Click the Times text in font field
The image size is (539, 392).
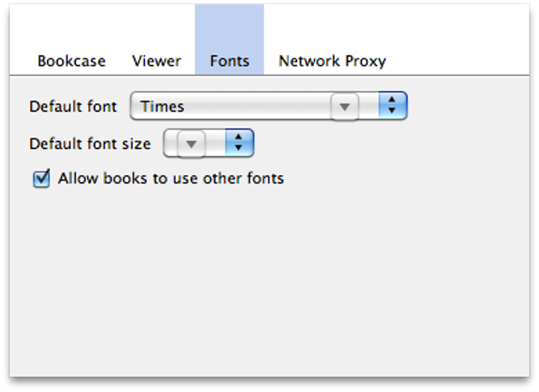[x=162, y=106]
